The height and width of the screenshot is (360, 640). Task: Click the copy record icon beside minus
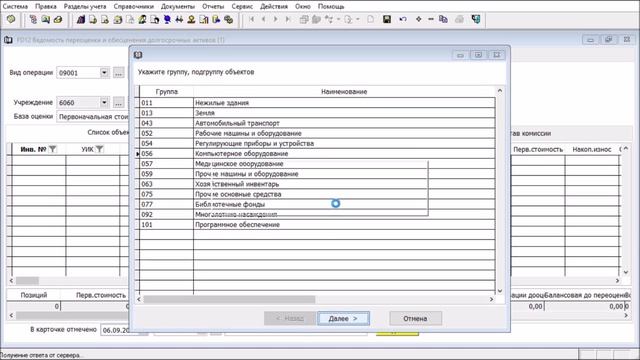click(443, 19)
